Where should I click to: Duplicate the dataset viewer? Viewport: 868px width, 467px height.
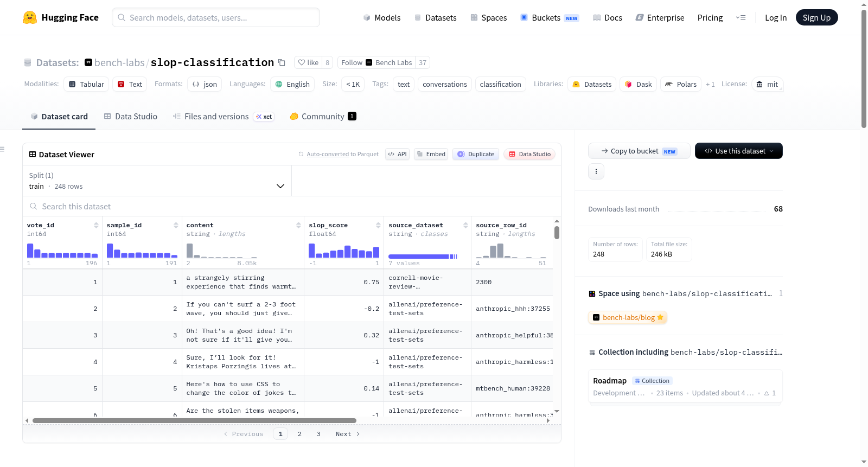476,154
